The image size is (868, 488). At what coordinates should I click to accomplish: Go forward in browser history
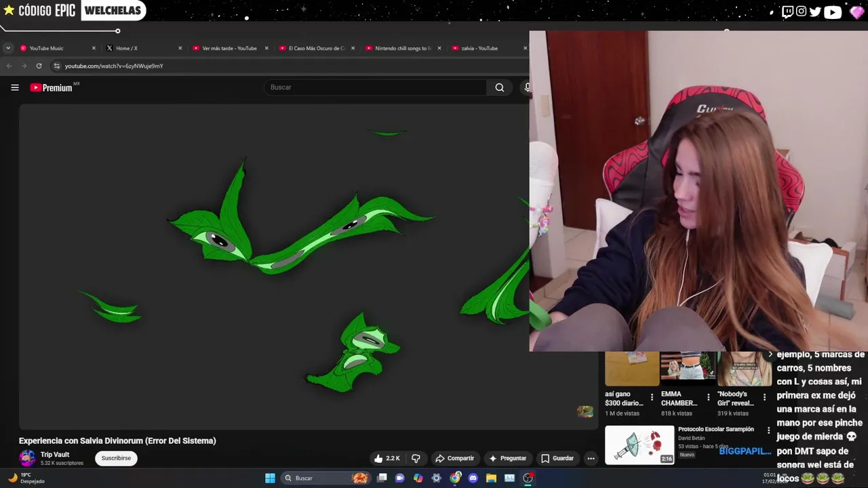[x=24, y=66]
